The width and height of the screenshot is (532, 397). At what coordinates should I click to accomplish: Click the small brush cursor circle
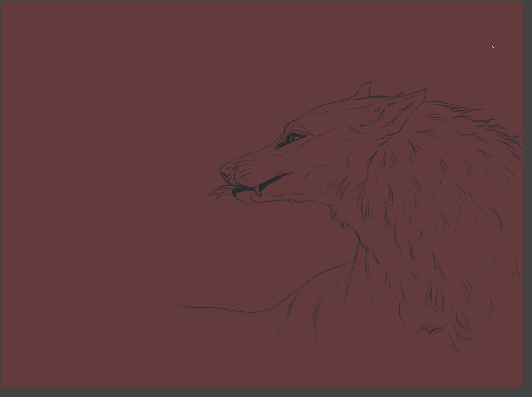(x=493, y=47)
